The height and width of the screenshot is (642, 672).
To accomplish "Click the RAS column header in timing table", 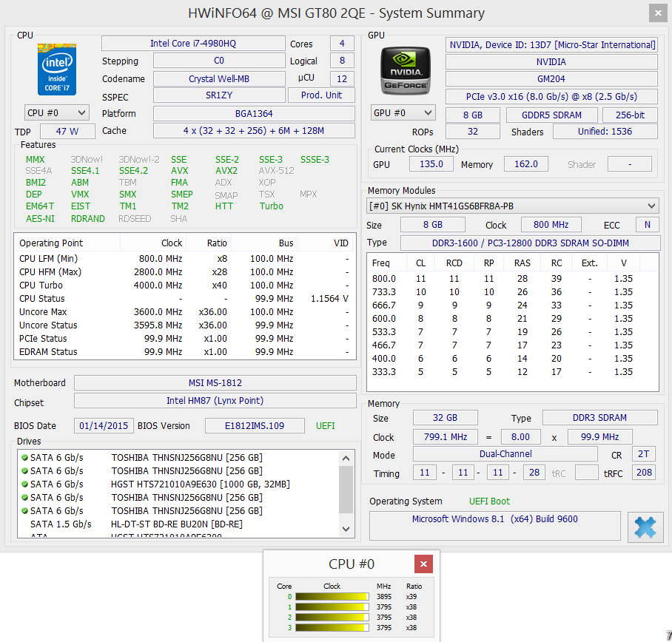I will click(x=523, y=263).
